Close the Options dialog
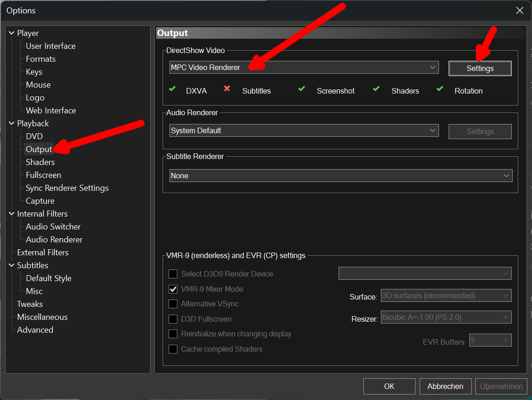 click(520, 11)
